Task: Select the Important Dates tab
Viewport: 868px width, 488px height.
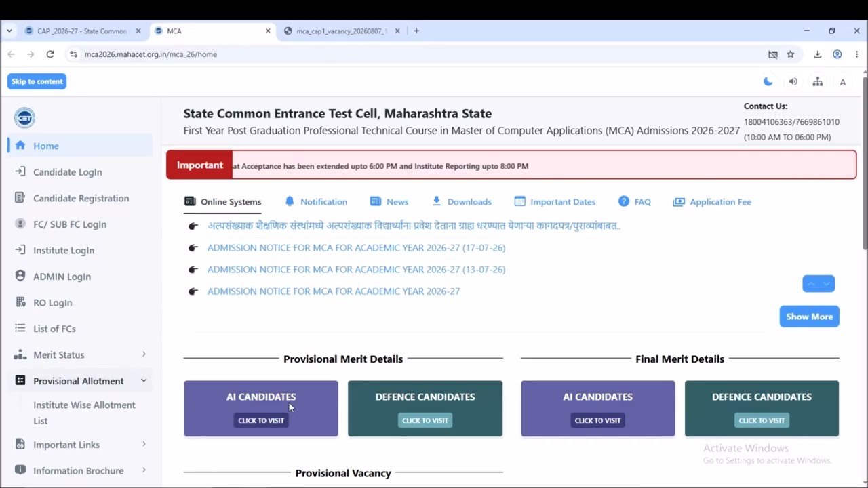Action: coord(555,202)
